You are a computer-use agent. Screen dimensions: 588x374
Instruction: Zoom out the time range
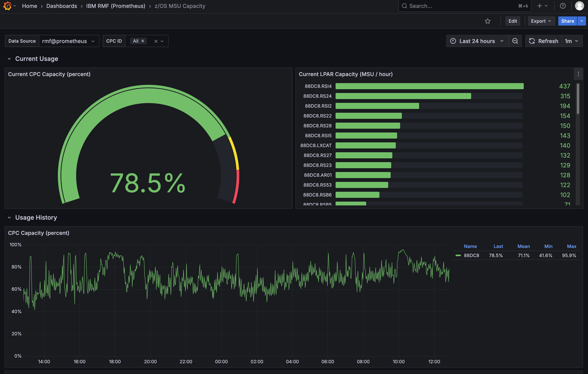(515, 41)
